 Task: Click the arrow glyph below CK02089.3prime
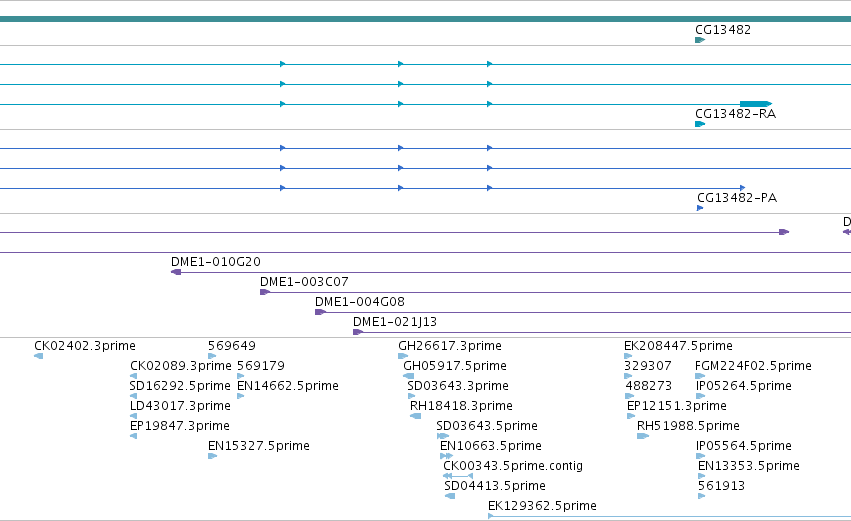click(134, 376)
